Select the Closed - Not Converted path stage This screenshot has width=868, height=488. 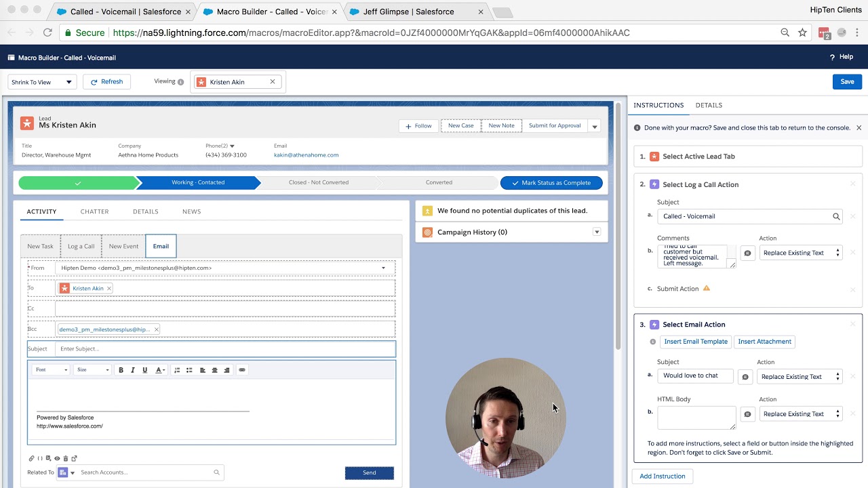point(318,182)
